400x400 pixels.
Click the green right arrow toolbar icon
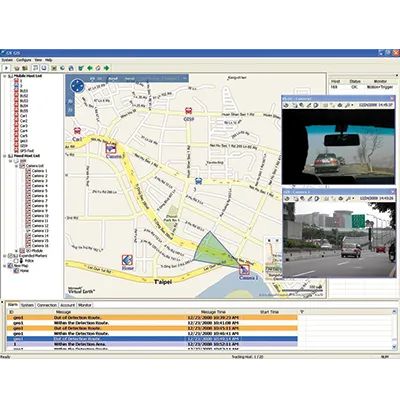coord(107,68)
